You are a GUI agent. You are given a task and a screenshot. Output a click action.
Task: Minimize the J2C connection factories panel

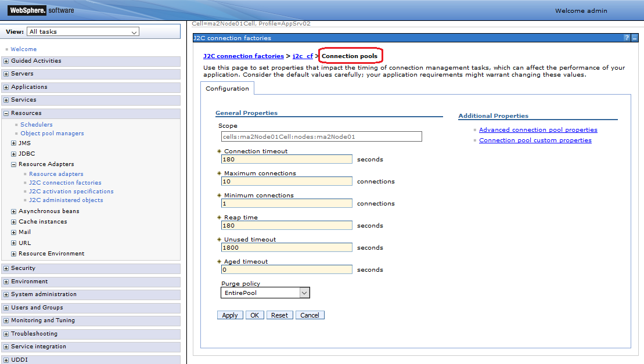635,38
